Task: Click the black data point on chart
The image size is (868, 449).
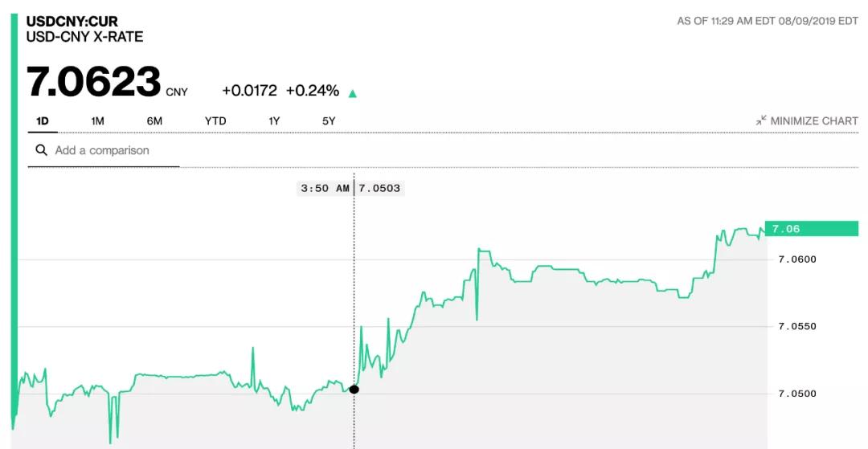Action: (354, 390)
